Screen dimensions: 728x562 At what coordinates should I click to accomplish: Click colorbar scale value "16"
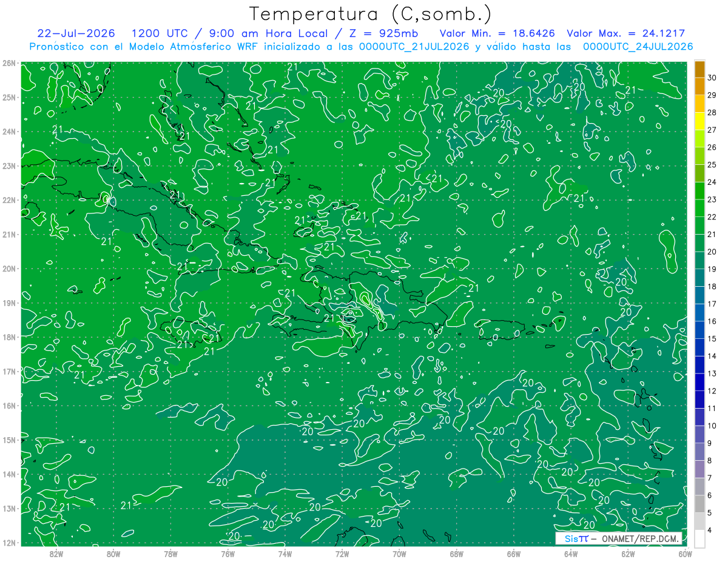712,321
